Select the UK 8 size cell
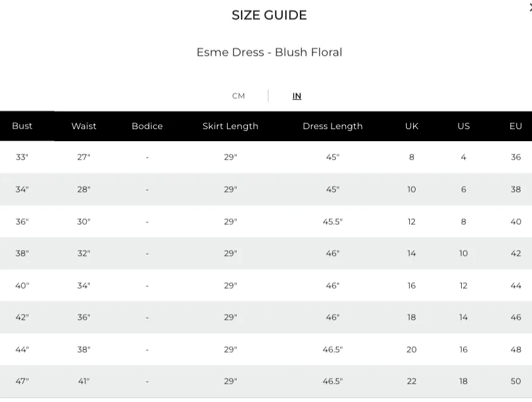532x402 pixels. (x=412, y=157)
